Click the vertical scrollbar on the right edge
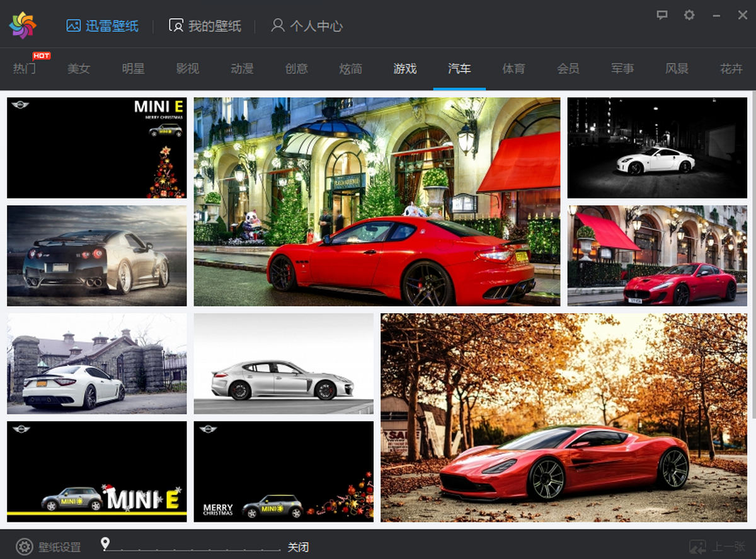 click(x=752, y=252)
